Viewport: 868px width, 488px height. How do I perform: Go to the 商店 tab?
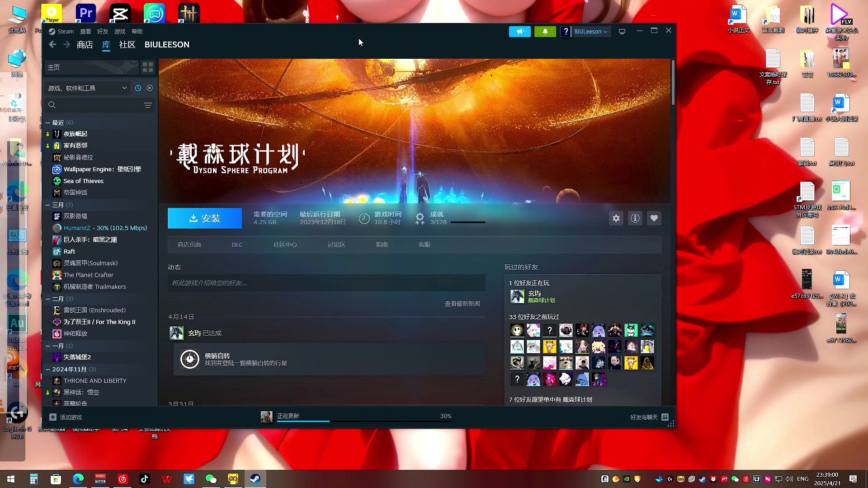tap(85, 45)
